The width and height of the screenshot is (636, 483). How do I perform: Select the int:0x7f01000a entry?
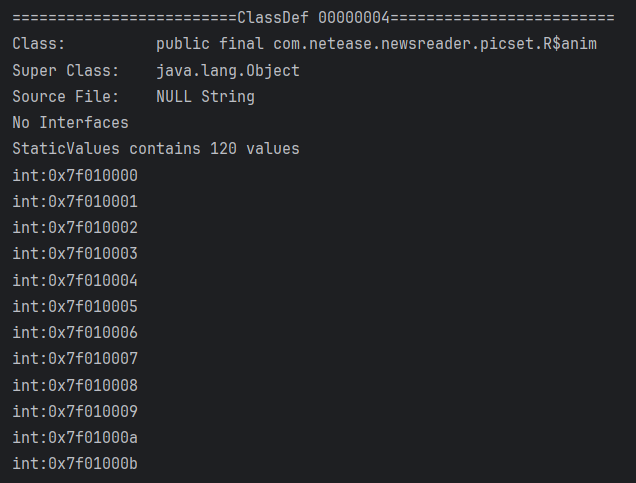click(75, 437)
